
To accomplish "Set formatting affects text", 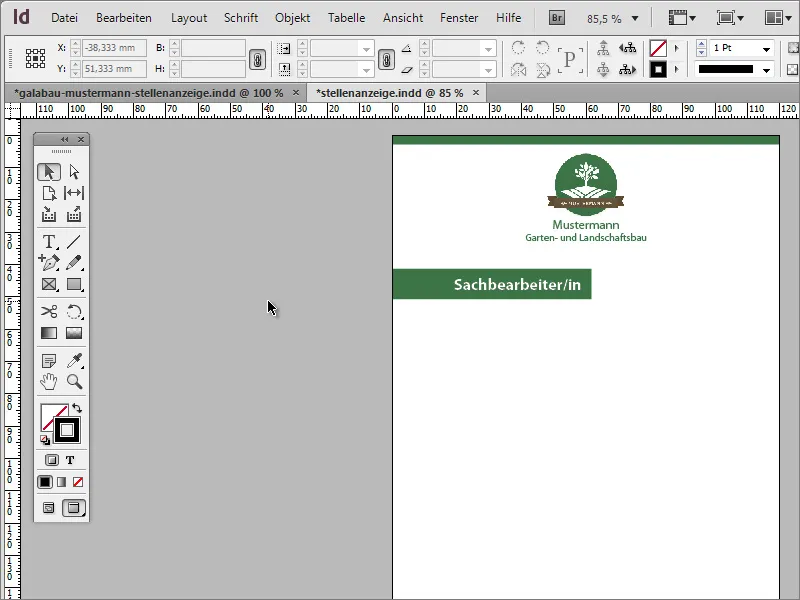I will (70, 460).
